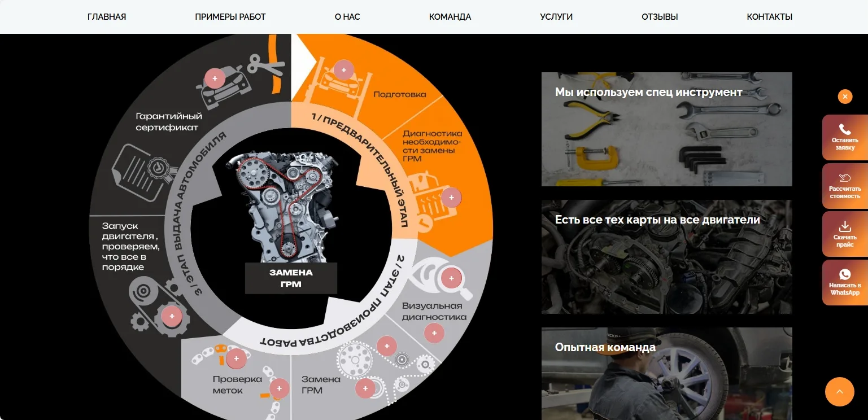Open the ОТЗЫВЫ navigation link
The image size is (868, 420).
pos(660,17)
